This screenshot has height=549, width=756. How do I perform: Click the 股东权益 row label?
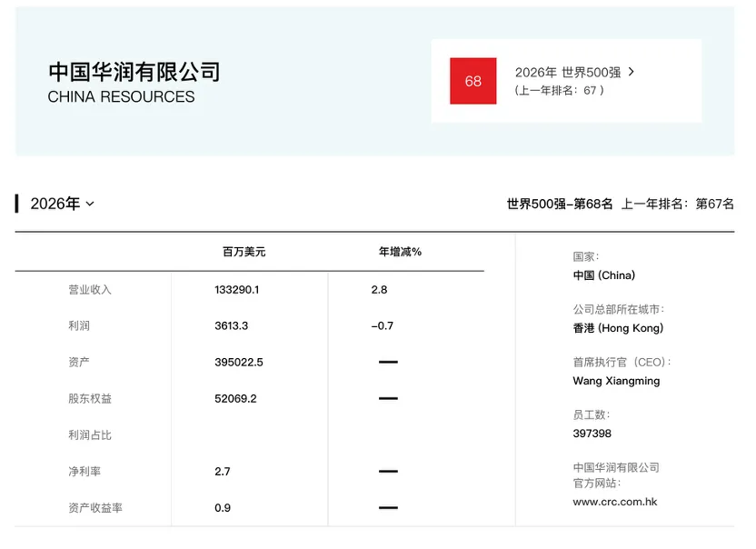(90, 398)
